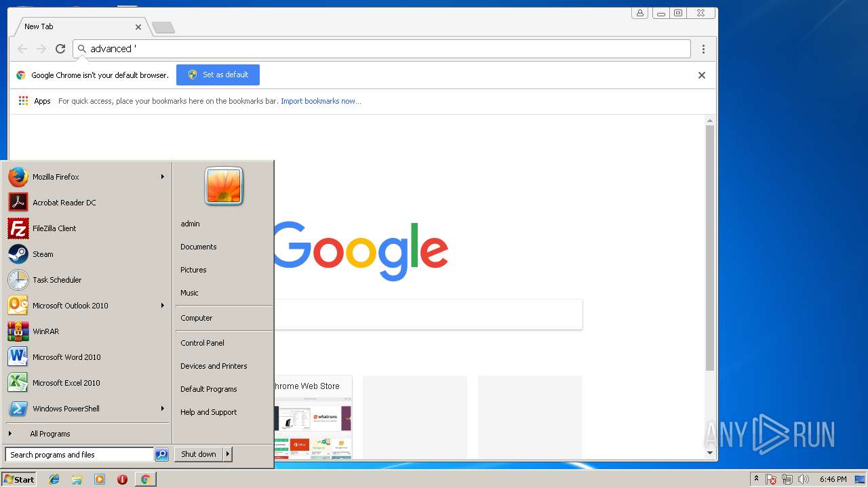Click Chrome back arrow
The image size is (868, 488).
[22, 49]
